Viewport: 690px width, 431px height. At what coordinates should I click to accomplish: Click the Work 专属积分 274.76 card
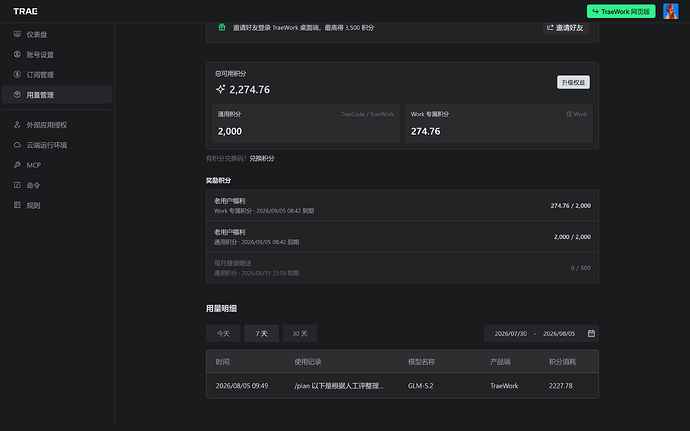[499, 123]
